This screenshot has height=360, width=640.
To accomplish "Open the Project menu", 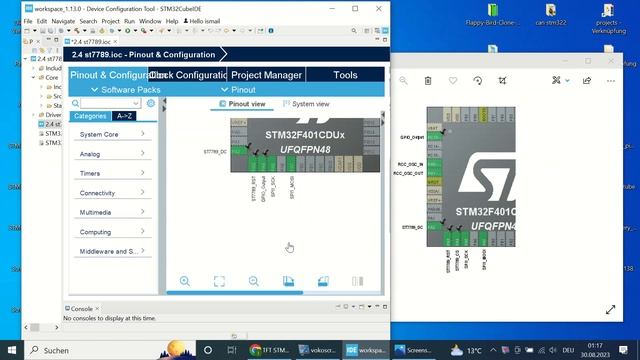I will click(110, 21).
